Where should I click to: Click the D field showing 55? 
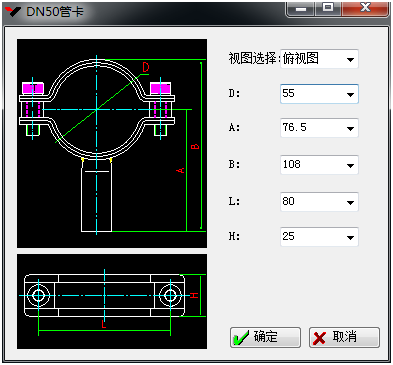point(319,94)
